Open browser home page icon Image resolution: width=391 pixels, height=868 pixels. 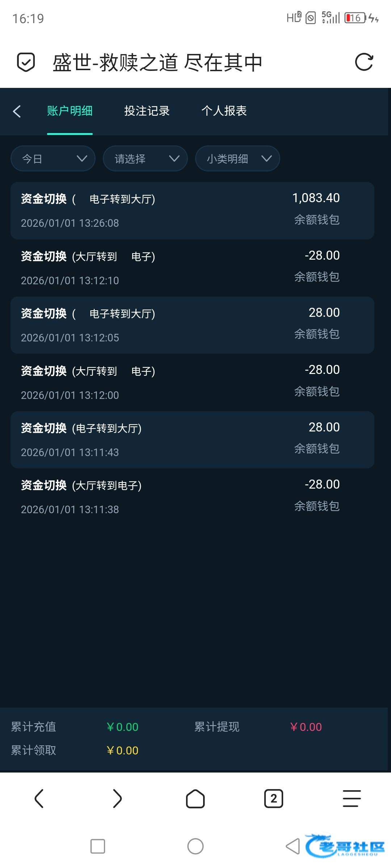click(195, 799)
